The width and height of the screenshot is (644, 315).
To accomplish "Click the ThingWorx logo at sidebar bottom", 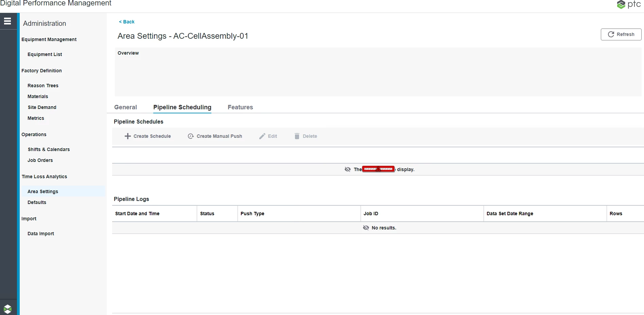I will click(7, 309).
